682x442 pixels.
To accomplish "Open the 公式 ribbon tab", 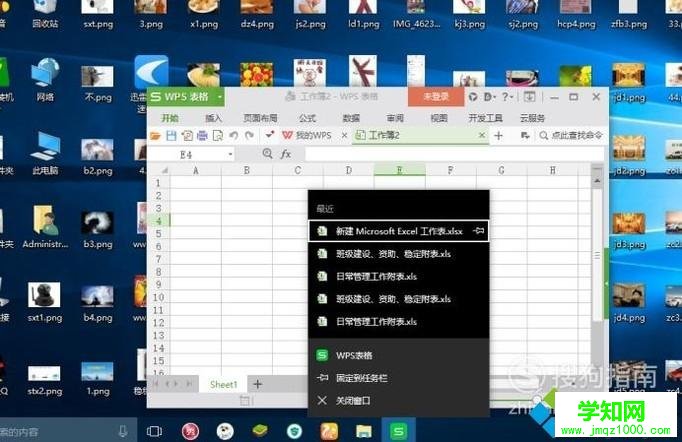I will (x=307, y=118).
